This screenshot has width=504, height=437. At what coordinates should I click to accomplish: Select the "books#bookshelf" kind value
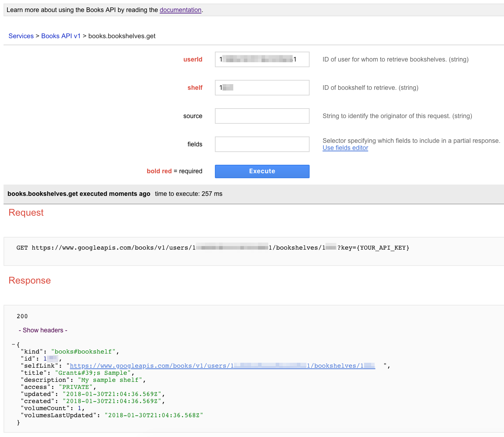[83, 351]
